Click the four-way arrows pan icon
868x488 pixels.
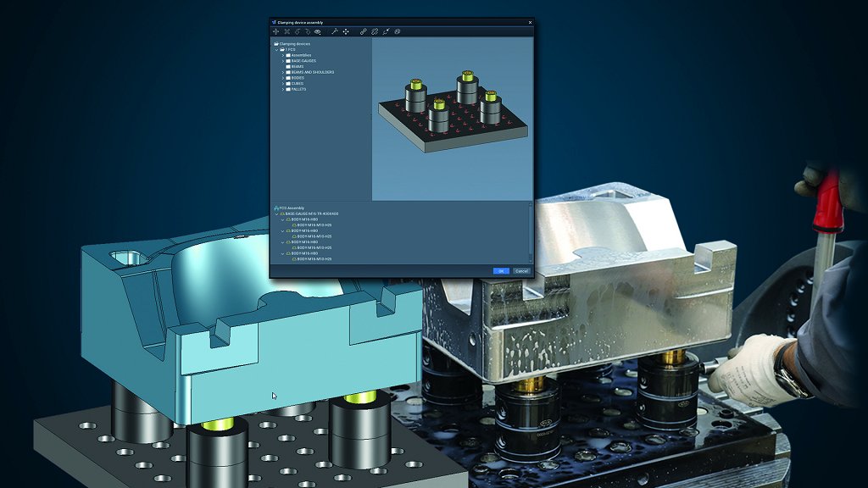pos(346,31)
